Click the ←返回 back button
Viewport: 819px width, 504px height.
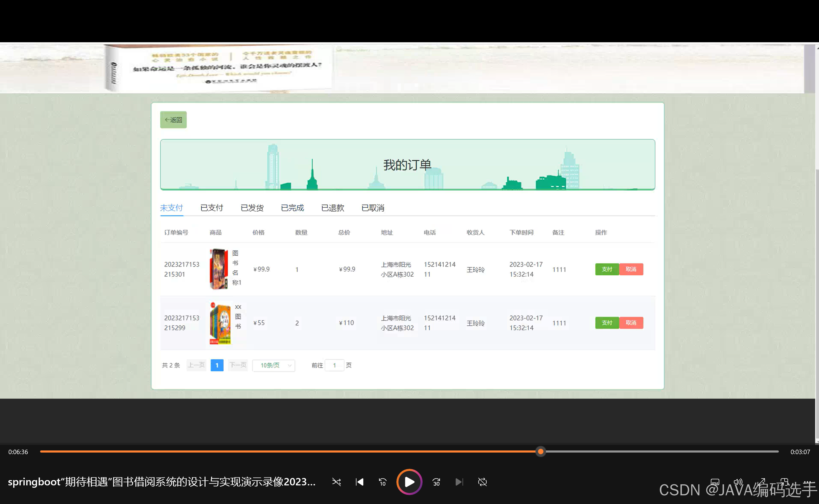coord(173,120)
